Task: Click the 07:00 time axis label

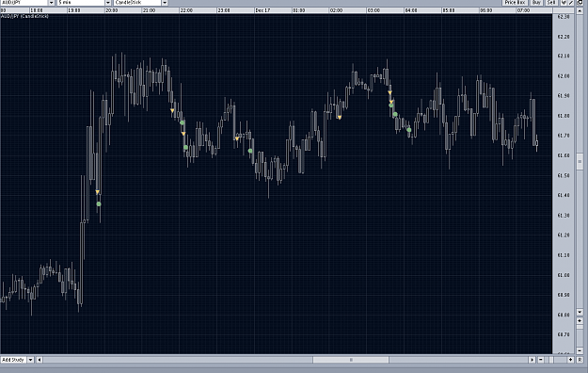Action: [523, 10]
